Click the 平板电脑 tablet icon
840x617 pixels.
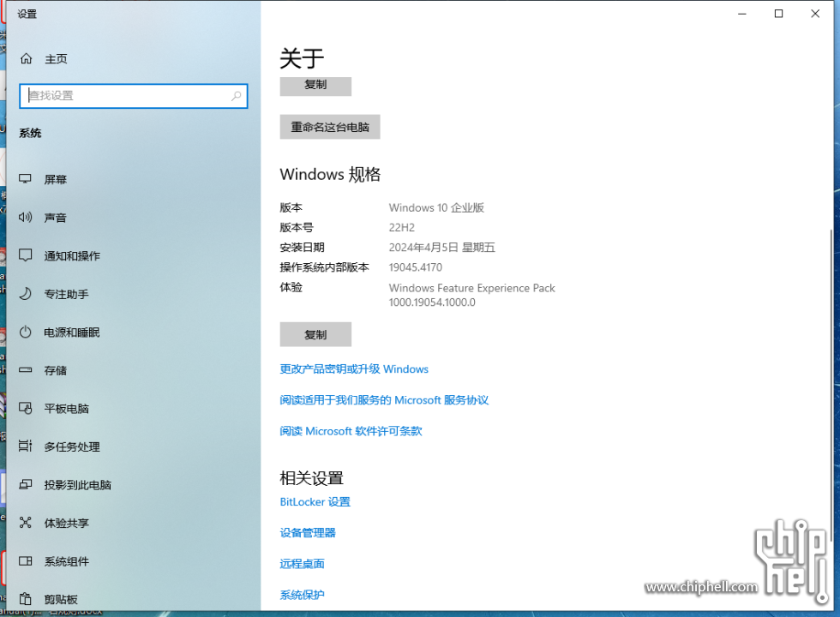[25, 408]
